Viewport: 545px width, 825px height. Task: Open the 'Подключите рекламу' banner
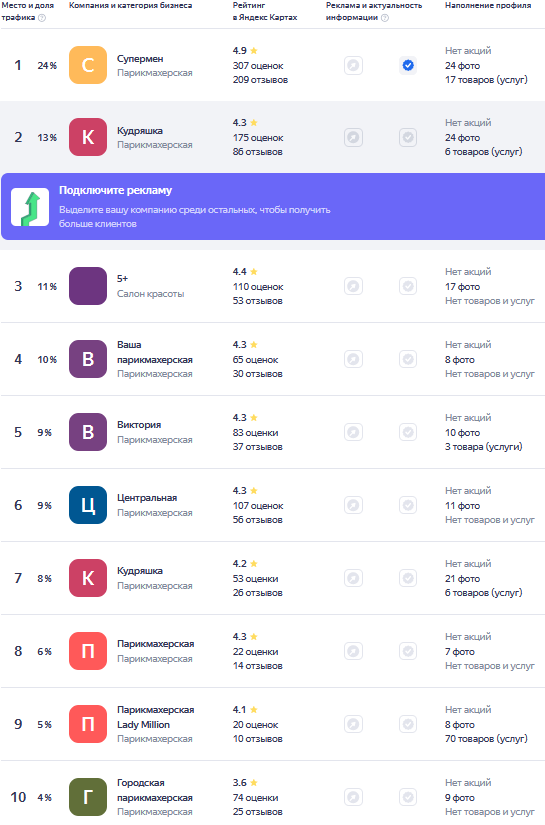click(273, 207)
